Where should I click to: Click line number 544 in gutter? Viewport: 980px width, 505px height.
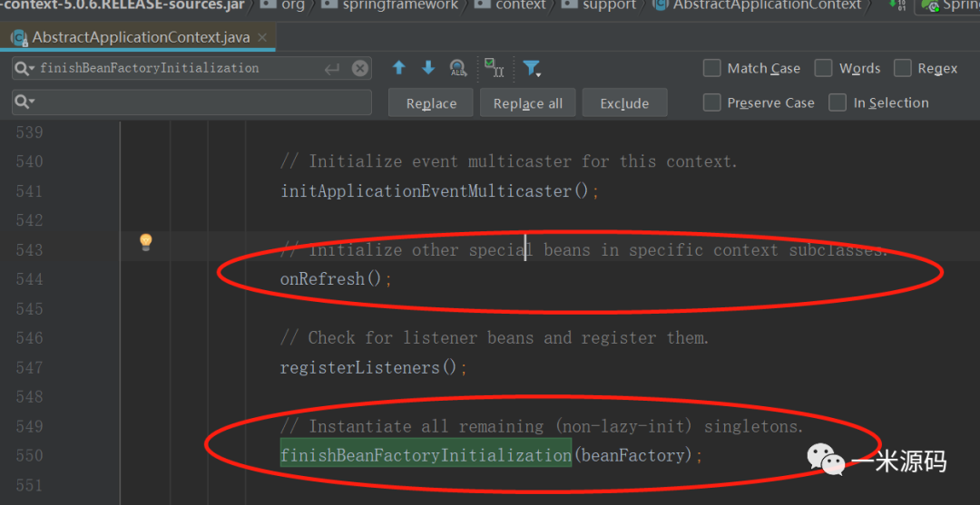click(x=29, y=279)
